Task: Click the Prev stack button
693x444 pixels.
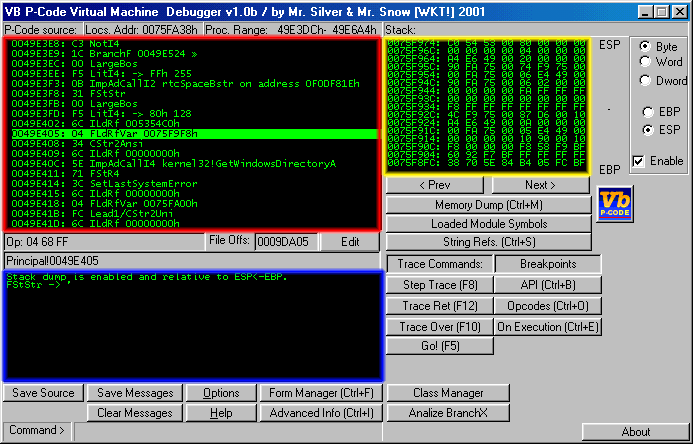Action: click(x=435, y=185)
